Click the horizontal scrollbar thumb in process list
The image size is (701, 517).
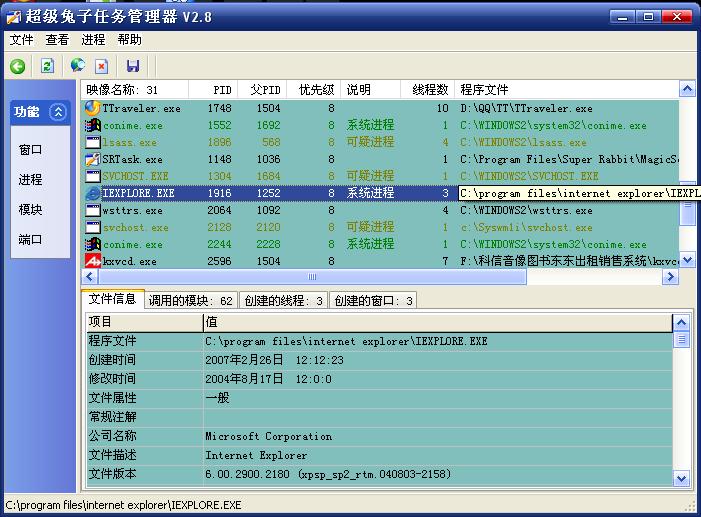pyautogui.click(x=312, y=277)
